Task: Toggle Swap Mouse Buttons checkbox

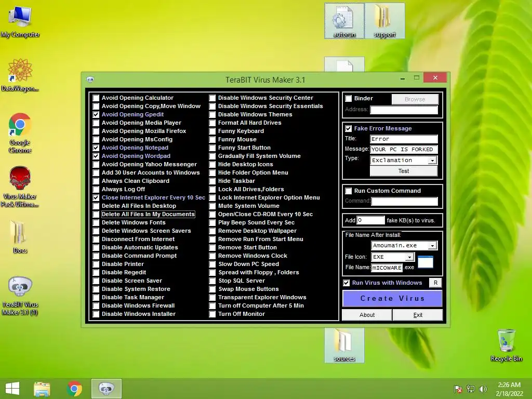Action: [x=212, y=289]
